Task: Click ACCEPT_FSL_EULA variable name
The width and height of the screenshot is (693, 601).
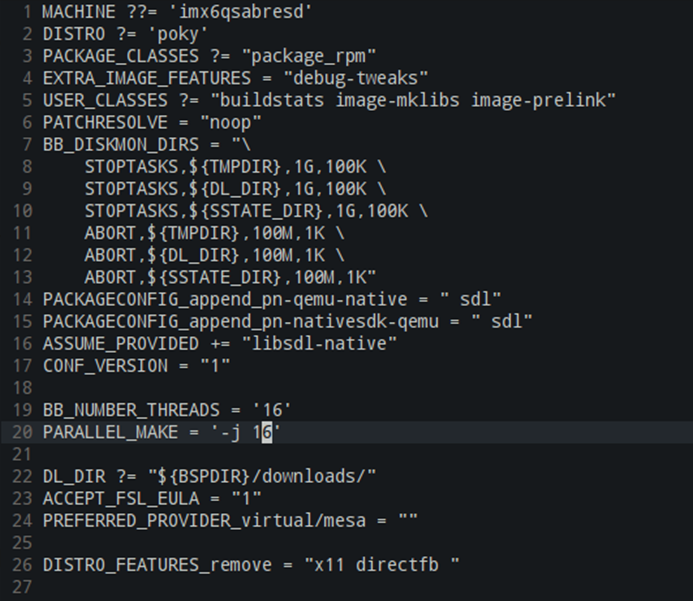Action: (x=121, y=498)
